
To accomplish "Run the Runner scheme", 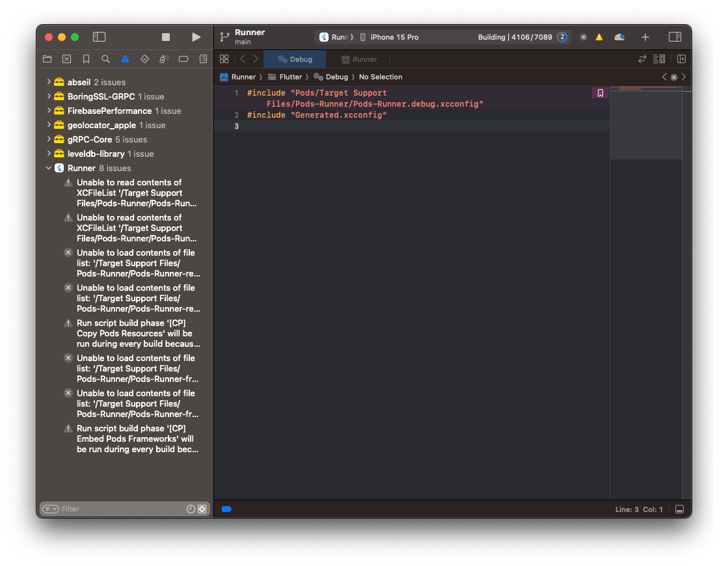I will pyautogui.click(x=196, y=37).
